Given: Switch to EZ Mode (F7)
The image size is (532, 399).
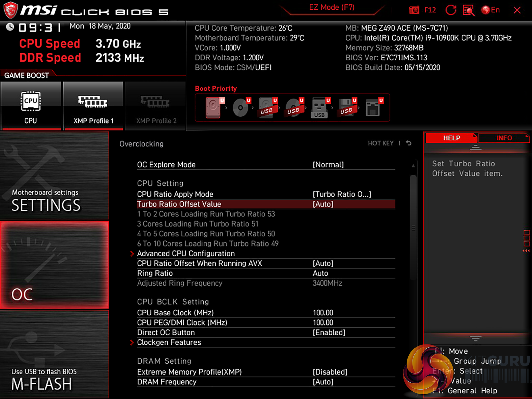Looking at the screenshot, I should [x=332, y=8].
